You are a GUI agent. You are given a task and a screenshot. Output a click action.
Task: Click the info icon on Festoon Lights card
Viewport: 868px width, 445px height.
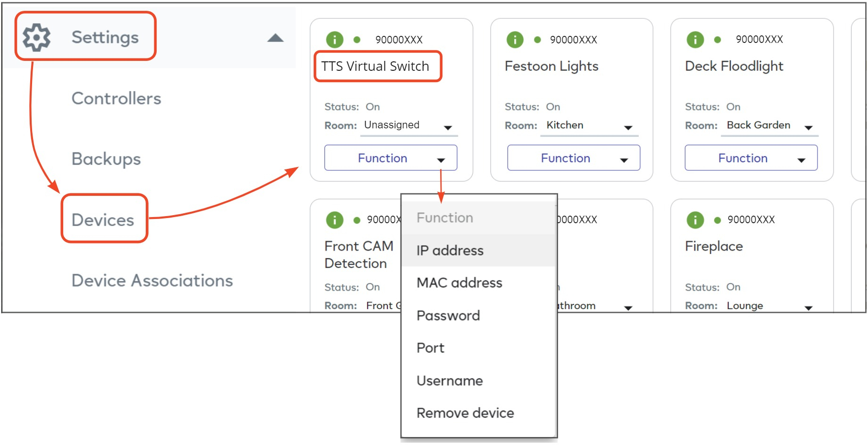pos(515,40)
